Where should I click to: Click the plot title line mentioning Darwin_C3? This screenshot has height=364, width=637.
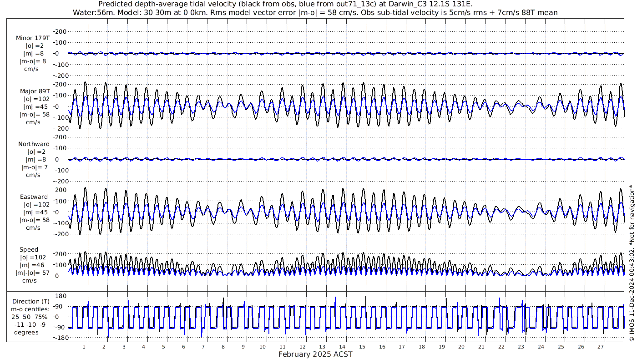(x=285, y=4)
